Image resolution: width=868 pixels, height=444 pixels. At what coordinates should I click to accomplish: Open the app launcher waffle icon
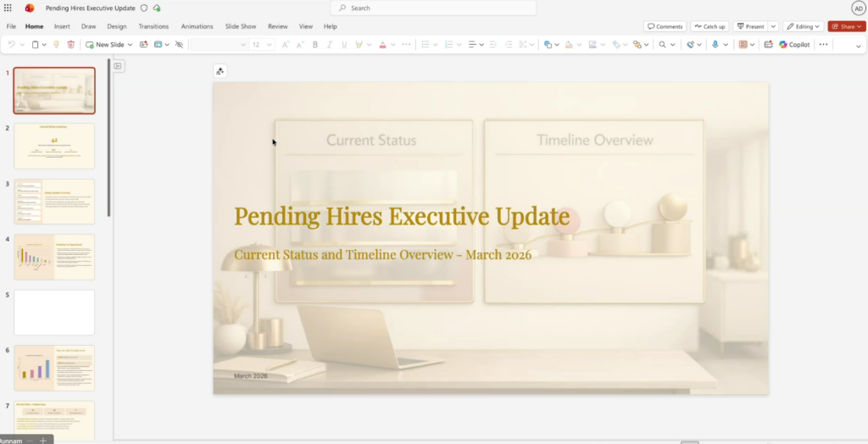(x=8, y=8)
